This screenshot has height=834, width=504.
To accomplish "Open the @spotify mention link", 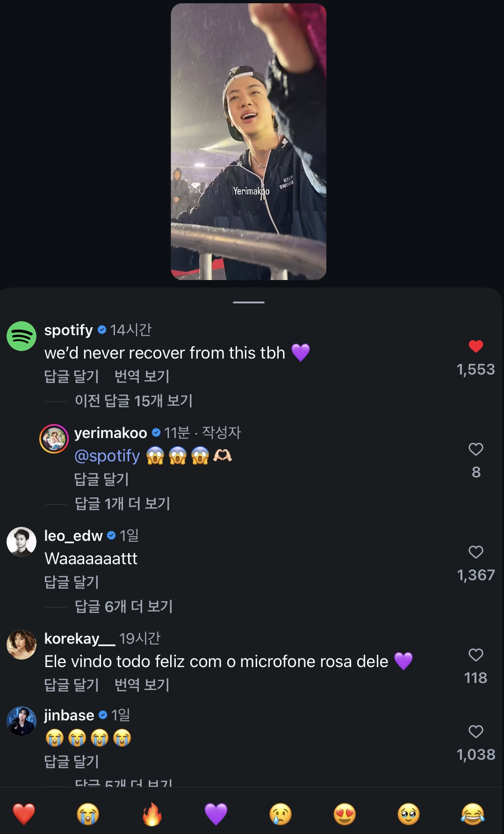I will point(107,456).
